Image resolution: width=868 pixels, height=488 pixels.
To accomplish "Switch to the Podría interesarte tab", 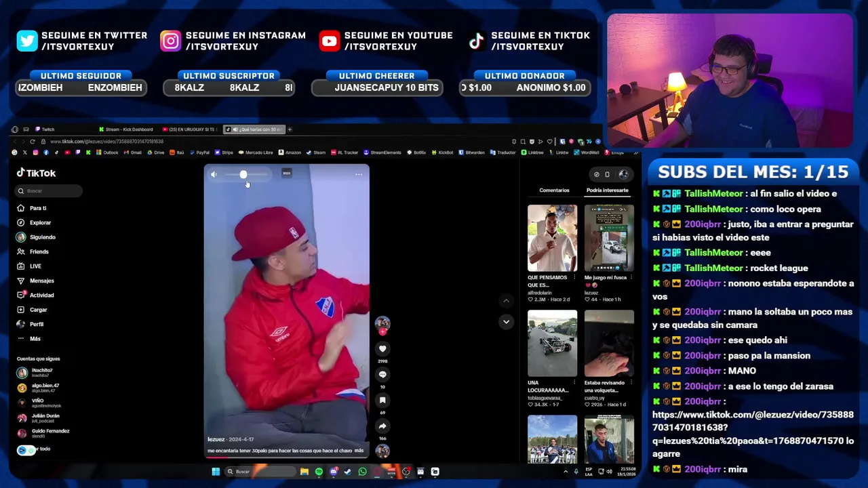I will [x=608, y=190].
